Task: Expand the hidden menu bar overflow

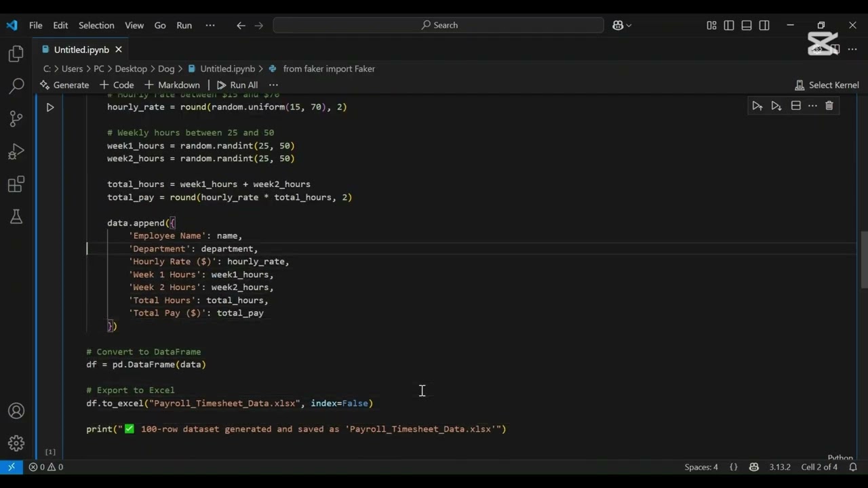Action: pos(210,25)
